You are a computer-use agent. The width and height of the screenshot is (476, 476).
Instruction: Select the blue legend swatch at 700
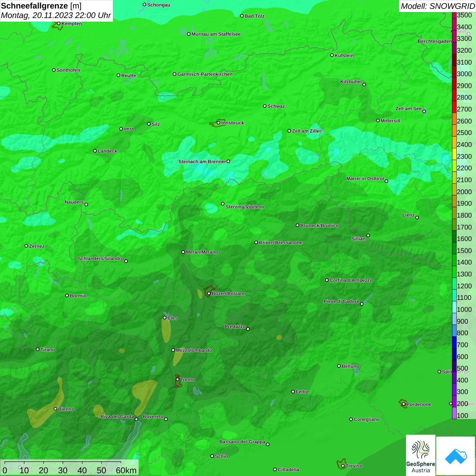tap(454, 342)
